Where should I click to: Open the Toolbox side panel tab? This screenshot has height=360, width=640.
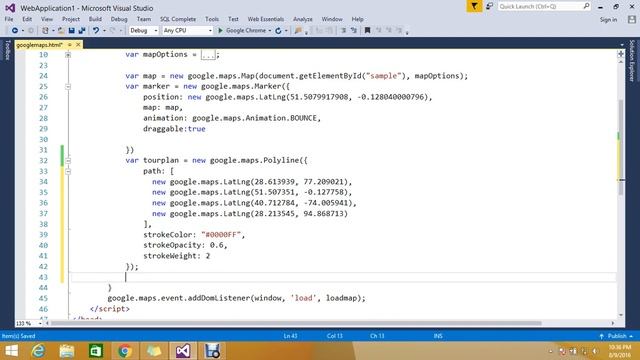coord(7,50)
